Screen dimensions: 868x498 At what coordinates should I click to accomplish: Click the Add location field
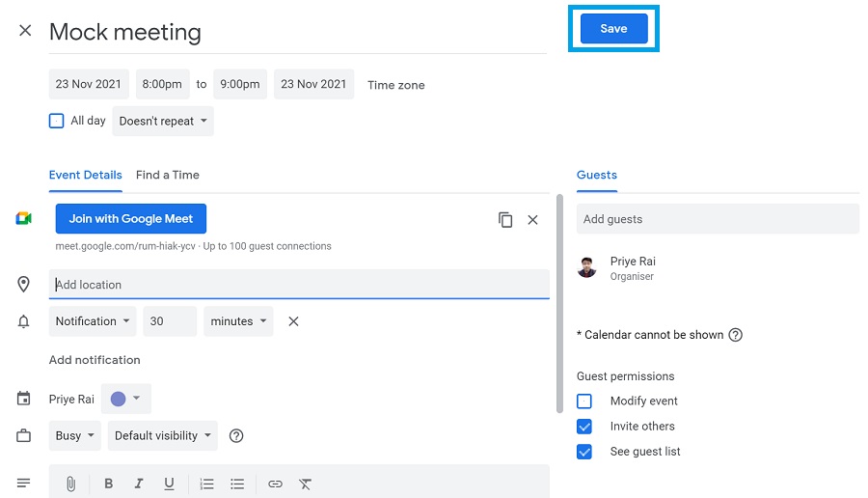coord(299,284)
